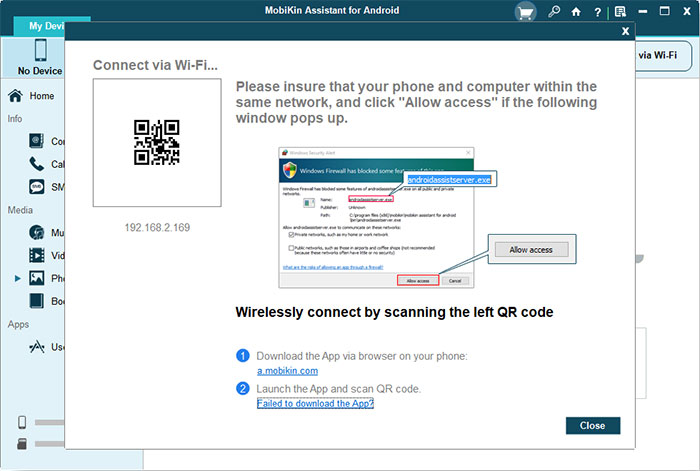Select the No Device phone icon
700x471 pixels.
(41, 50)
